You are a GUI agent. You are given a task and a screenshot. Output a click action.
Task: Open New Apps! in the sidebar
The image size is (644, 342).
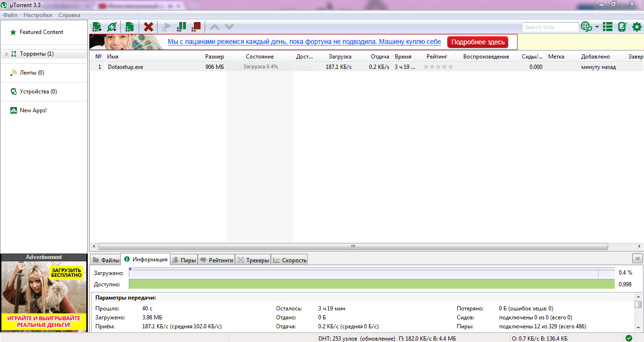coord(33,110)
